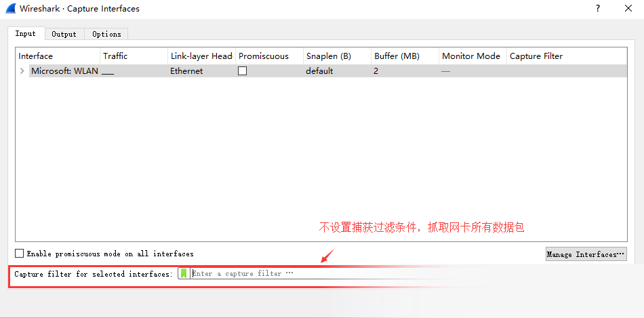Click the Monitor Mode column header
644x318 pixels.
472,56
